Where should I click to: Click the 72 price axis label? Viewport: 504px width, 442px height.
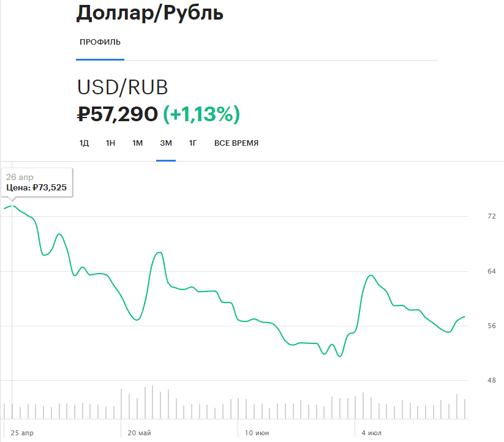tap(474, 217)
